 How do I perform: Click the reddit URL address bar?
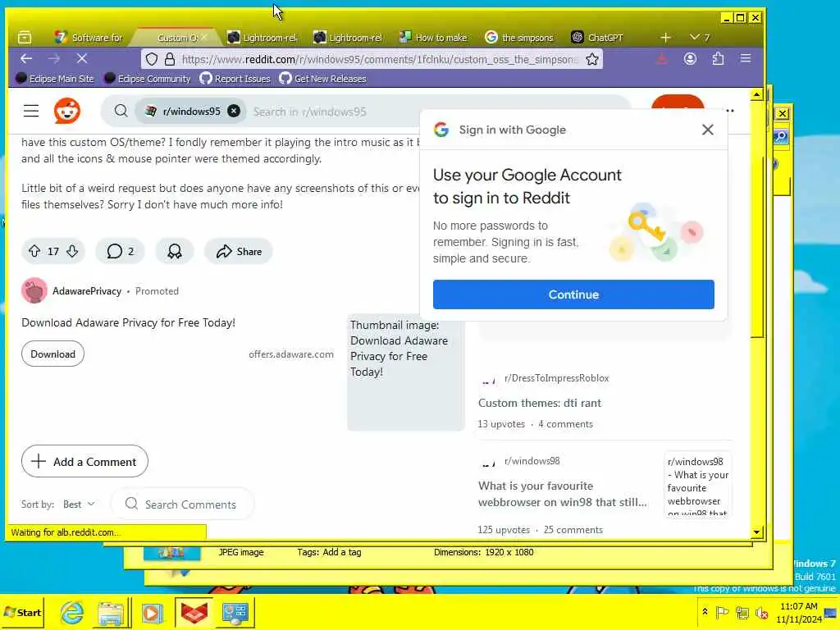(379, 59)
